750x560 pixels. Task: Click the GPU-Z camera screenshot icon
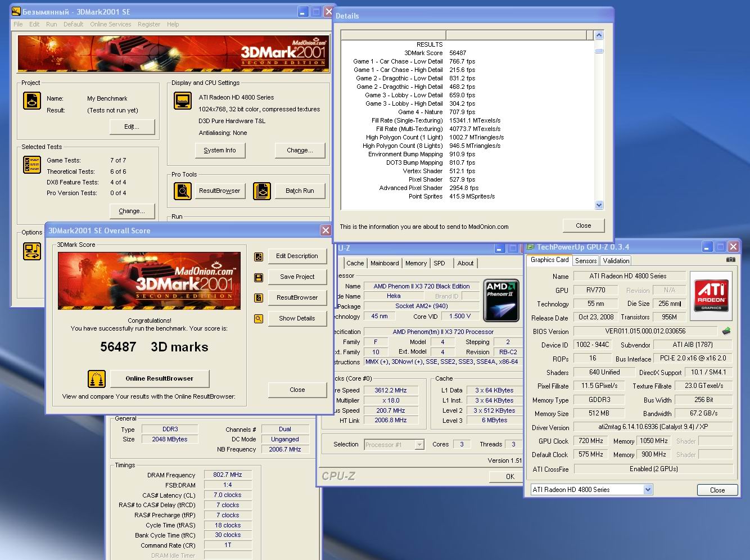[x=730, y=260]
